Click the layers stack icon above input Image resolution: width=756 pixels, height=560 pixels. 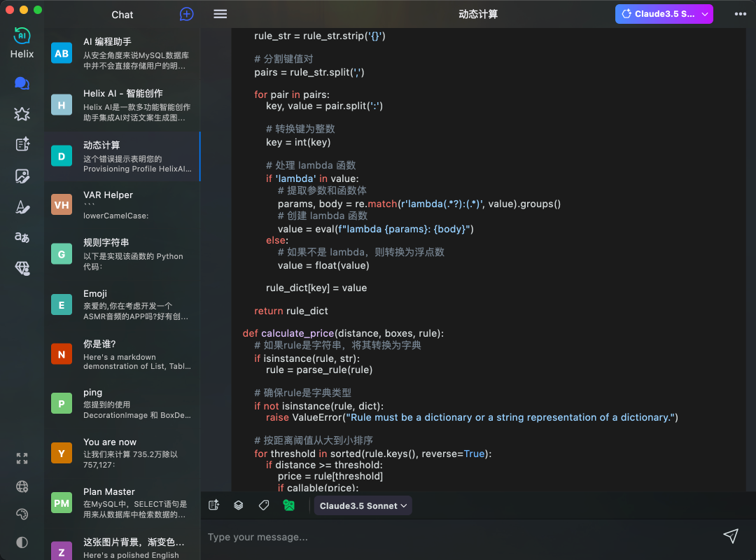(239, 505)
